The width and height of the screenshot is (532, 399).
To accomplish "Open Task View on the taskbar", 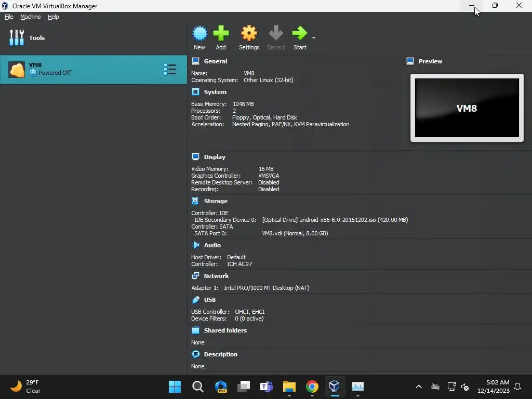I will tap(244, 387).
